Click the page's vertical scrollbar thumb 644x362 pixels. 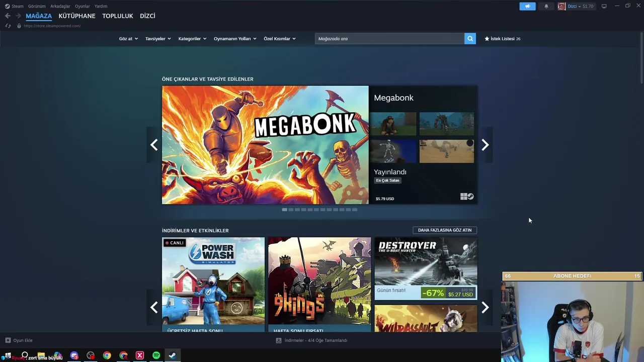[641, 58]
